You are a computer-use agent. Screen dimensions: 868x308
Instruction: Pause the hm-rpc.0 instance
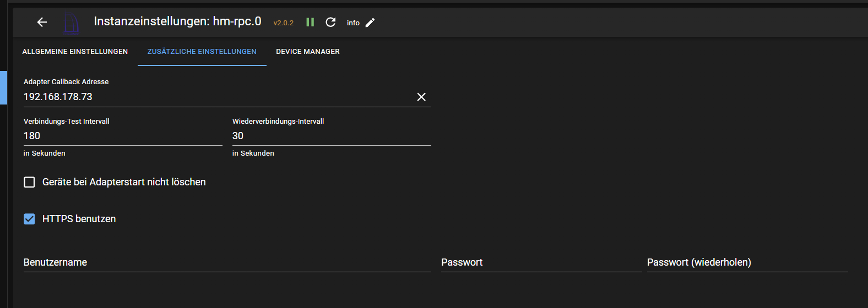[310, 22]
